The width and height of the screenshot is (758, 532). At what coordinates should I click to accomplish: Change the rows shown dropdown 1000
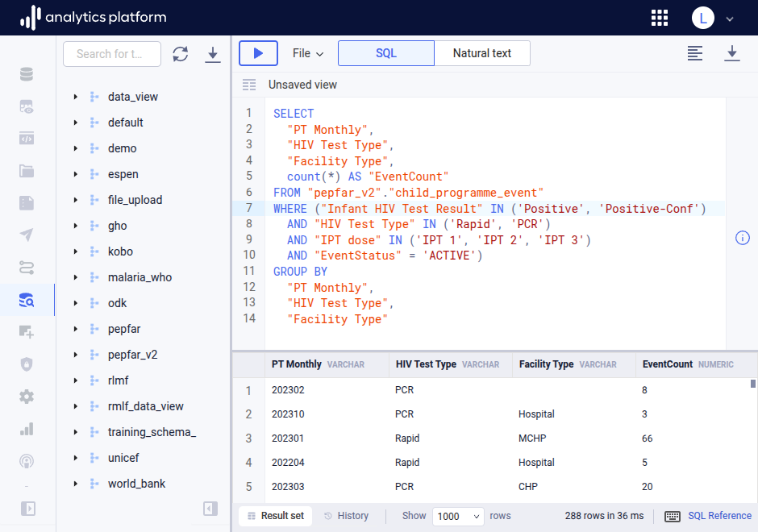click(458, 516)
